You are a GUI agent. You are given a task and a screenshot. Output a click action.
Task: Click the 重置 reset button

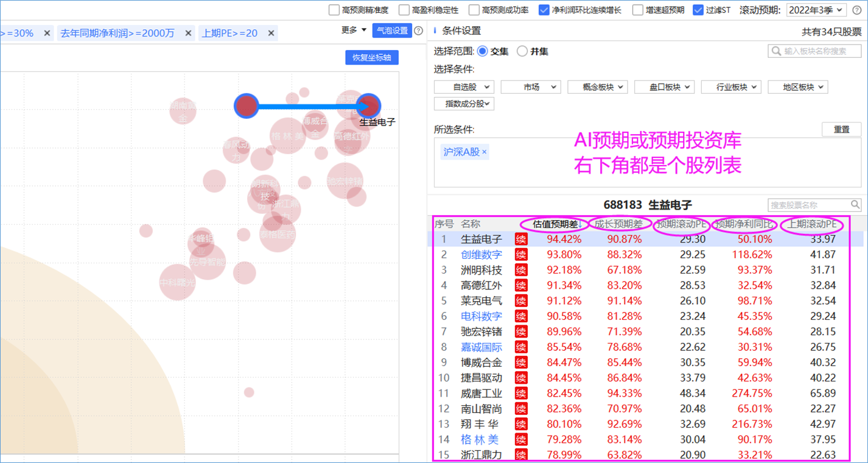(842, 130)
